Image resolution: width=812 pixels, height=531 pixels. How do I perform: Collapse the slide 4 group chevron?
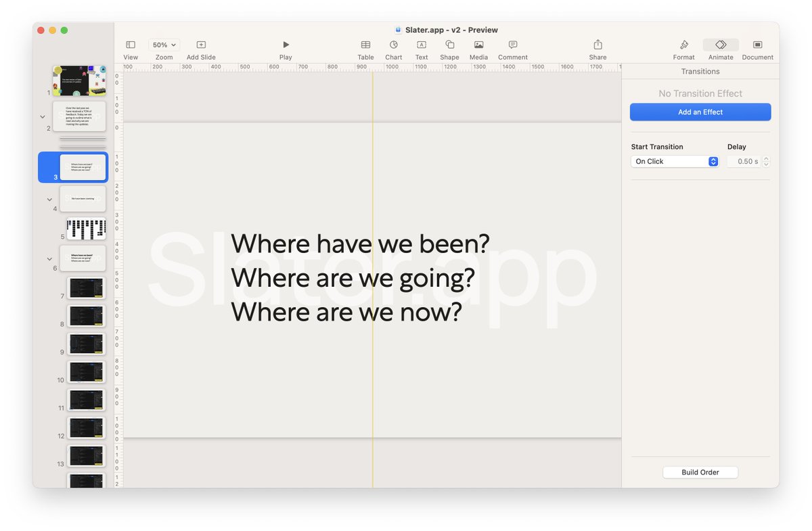49,200
